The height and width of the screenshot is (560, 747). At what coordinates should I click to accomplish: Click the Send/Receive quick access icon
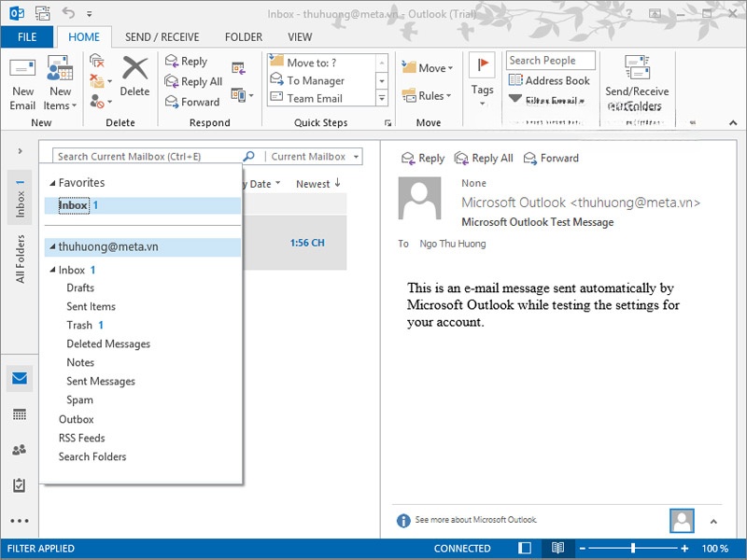43,13
